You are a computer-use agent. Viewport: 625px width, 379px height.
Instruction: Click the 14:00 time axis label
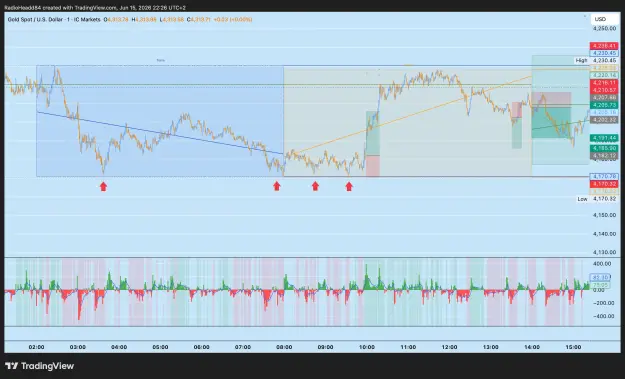pos(532,347)
